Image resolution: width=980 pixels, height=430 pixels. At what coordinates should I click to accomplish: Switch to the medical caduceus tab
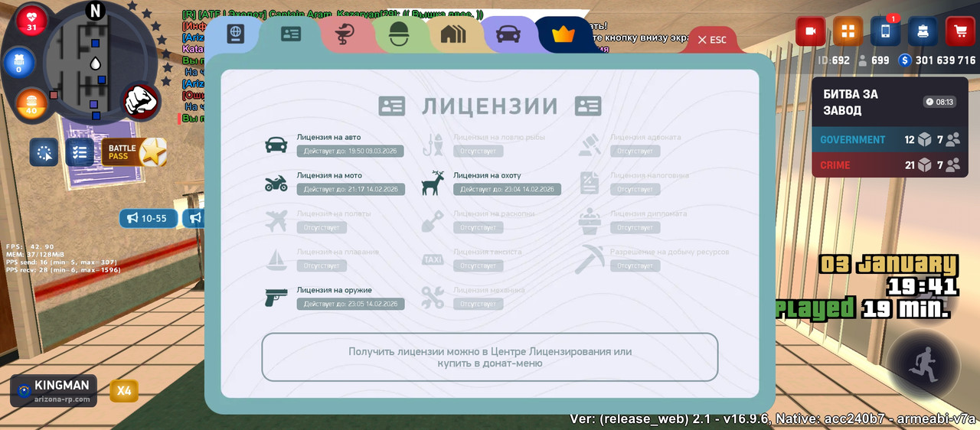point(346,34)
